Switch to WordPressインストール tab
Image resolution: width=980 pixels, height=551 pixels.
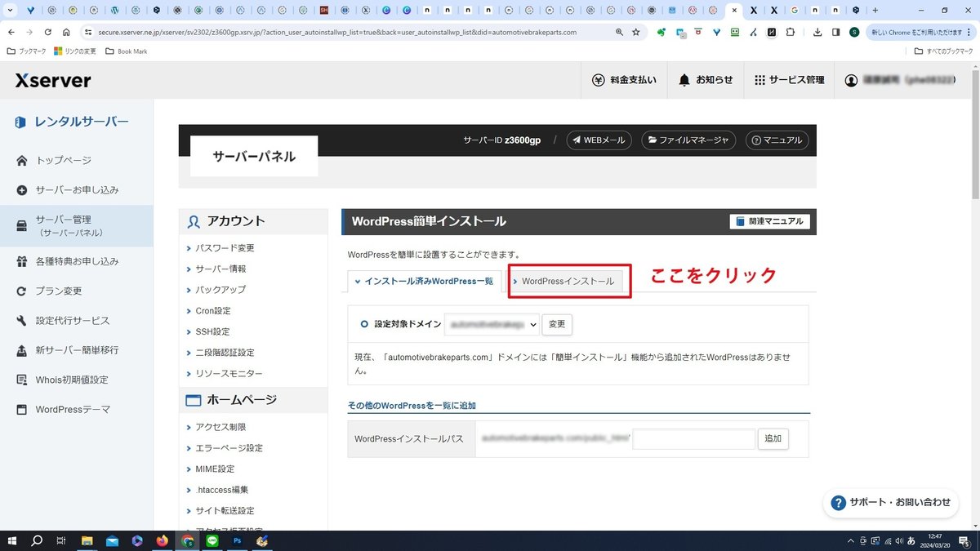click(x=567, y=281)
